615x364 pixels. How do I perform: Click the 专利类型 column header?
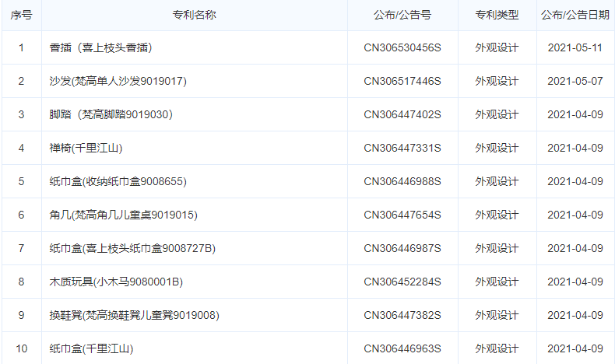497,15
